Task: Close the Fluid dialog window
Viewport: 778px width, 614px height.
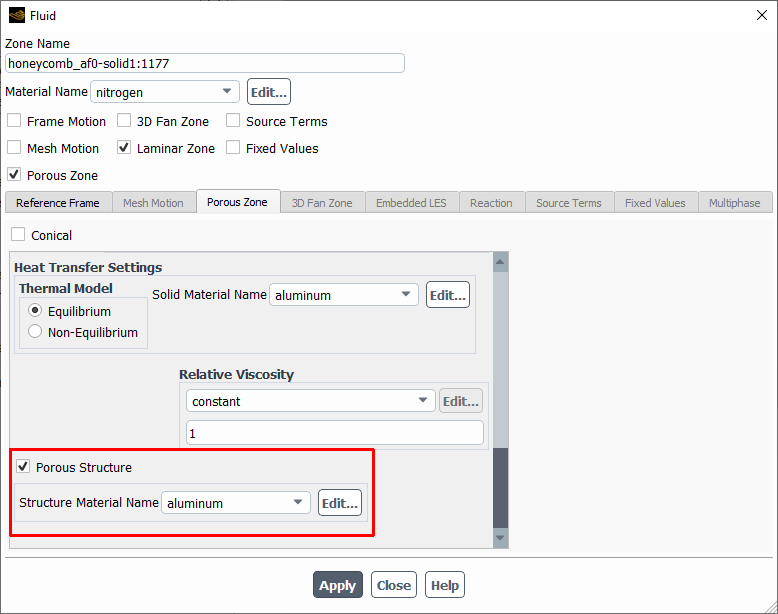Action: [x=762, y=15]
